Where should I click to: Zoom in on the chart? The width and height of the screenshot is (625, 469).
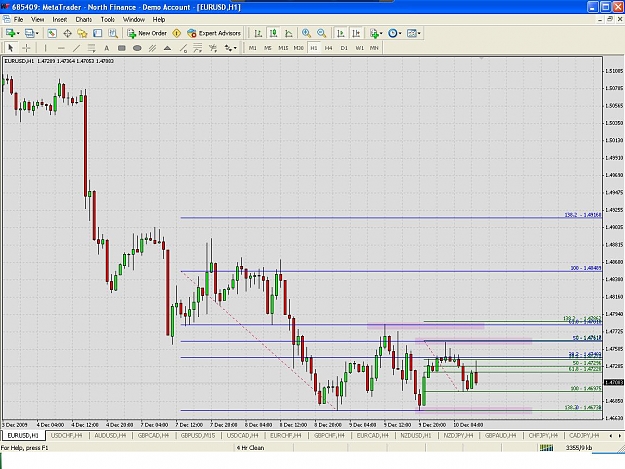[x=306, y=33]
